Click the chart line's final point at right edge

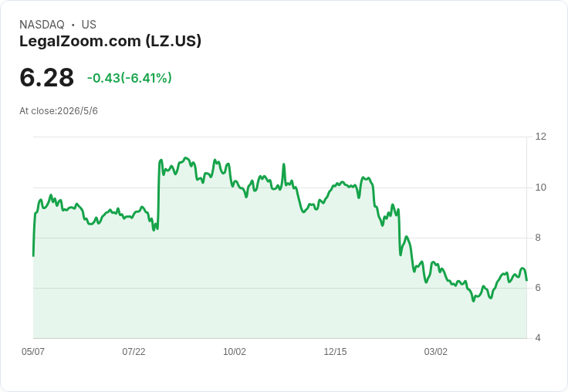tap(526, 280)
